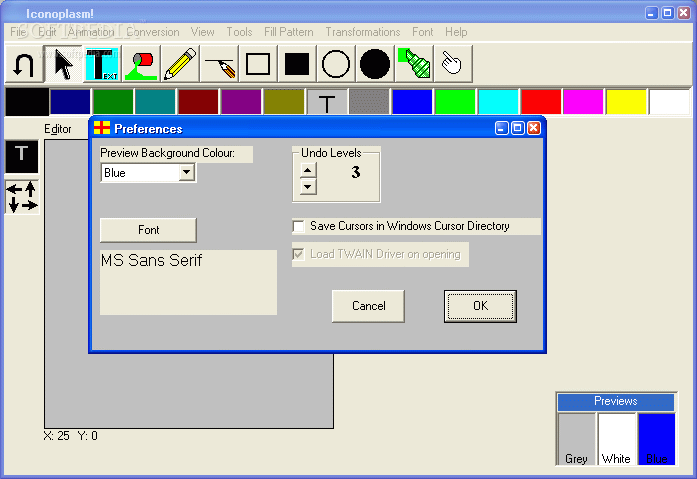Screen dimensions: 697x479
Task: Toggle Load TWAIN Driver on opening checkbox
Action: pyautogui.click(x=299, y=254)
